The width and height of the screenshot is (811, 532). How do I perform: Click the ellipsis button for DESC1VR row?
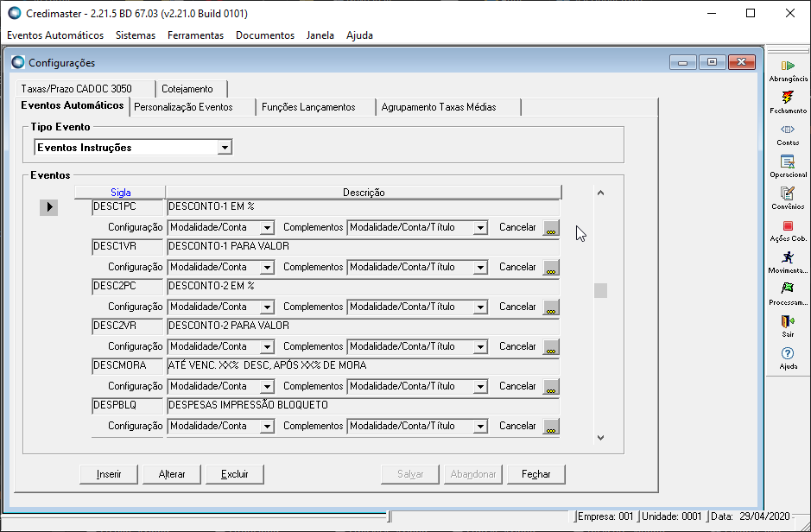tap(551, 267)
